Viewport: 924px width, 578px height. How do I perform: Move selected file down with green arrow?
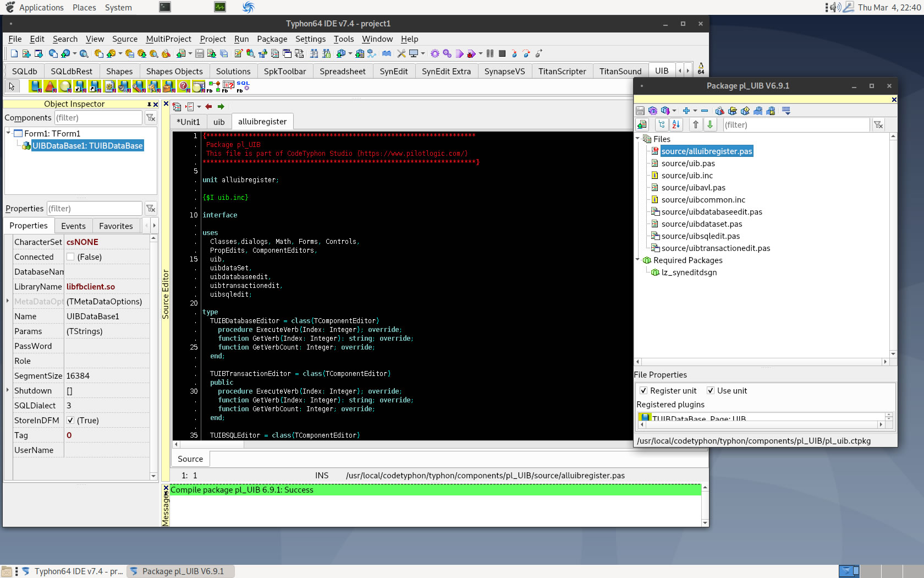point(710,125)
